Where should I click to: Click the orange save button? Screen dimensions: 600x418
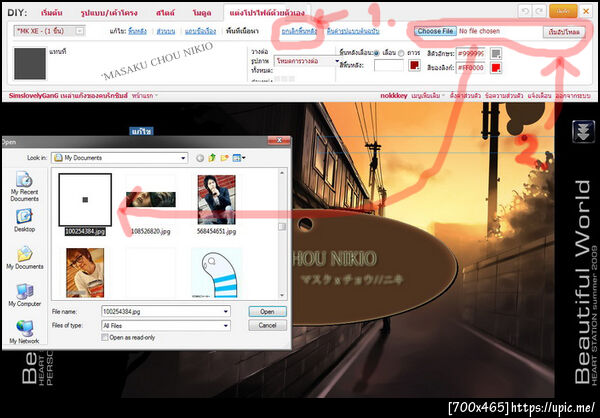[x=563, y=11]
